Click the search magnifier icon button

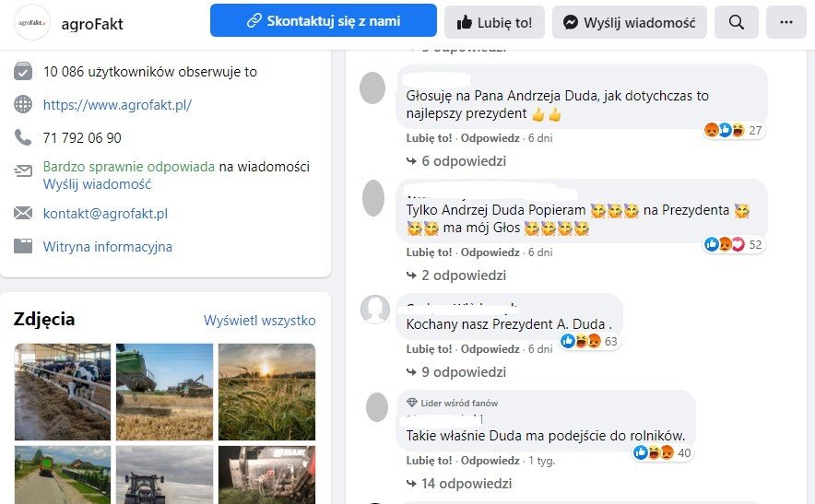(x=736, y=22)
